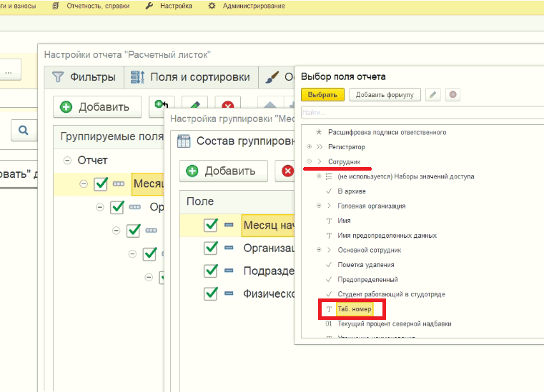Click the yellow Выбрать button
544x392 pixels.
[x=322, y=95]
